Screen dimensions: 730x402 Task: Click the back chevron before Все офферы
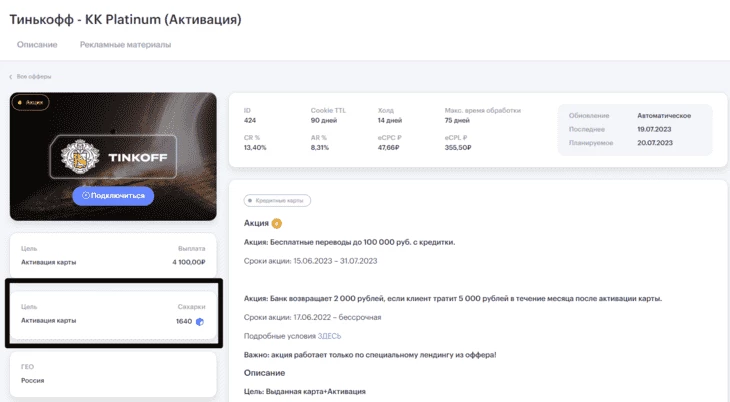click(x=11, y=77)
